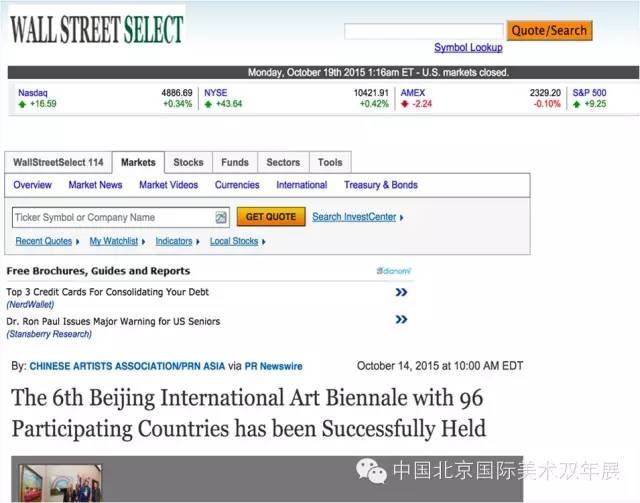Viewport: 640px width, 503px height.
Task: Switch to the Funds tab
Action: pyautogui.click(x=235, y=162)
